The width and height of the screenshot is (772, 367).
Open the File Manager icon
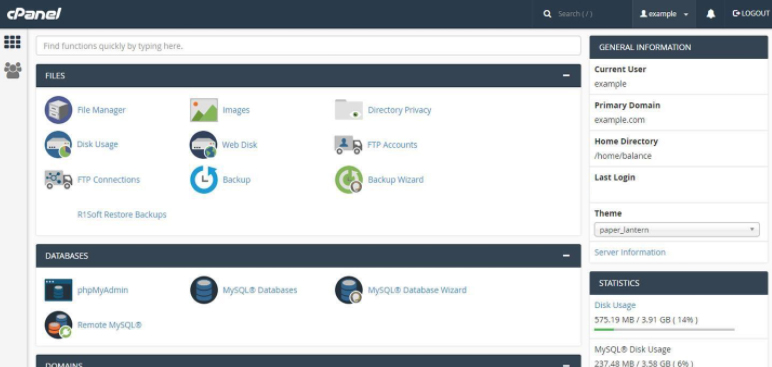click(x=59, y=110)
